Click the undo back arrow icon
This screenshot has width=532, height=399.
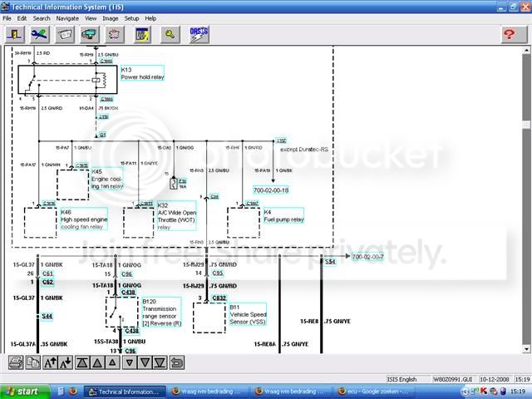(x=177, y=362)
